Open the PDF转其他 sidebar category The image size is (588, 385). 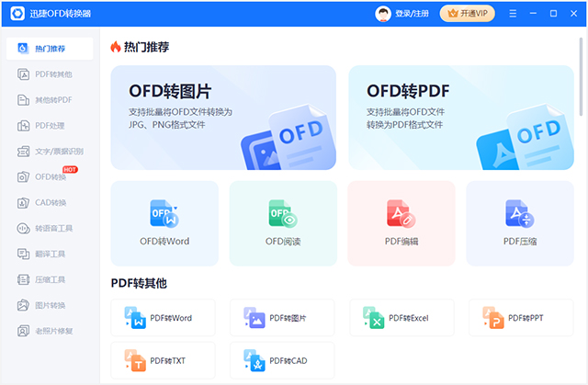(50, 74)
